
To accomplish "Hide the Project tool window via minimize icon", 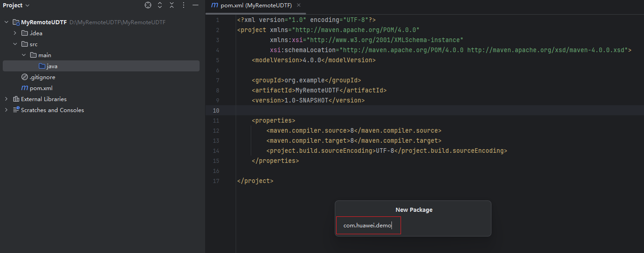I will tap(195, 5).
